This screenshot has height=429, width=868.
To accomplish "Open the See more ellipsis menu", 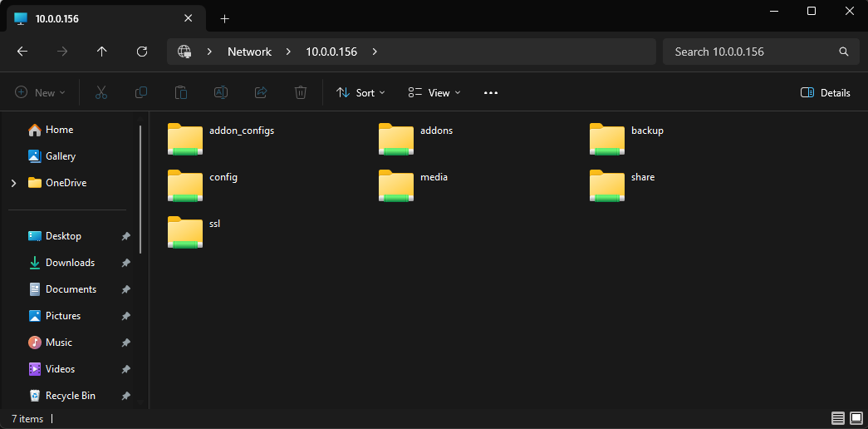I will [x=491, y=93].
